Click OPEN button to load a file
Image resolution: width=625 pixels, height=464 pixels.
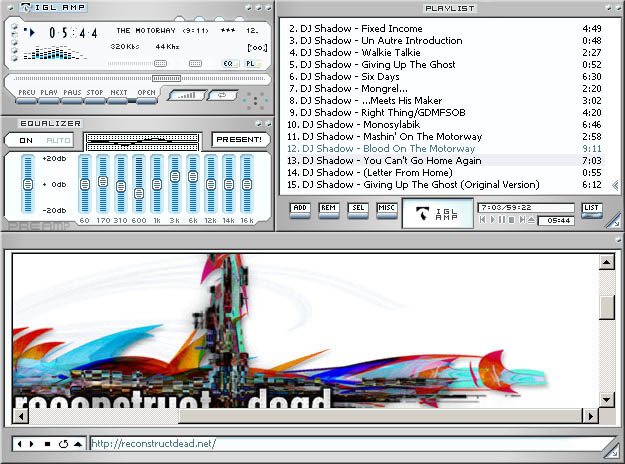pyautogui.click(x=146, y=96)
